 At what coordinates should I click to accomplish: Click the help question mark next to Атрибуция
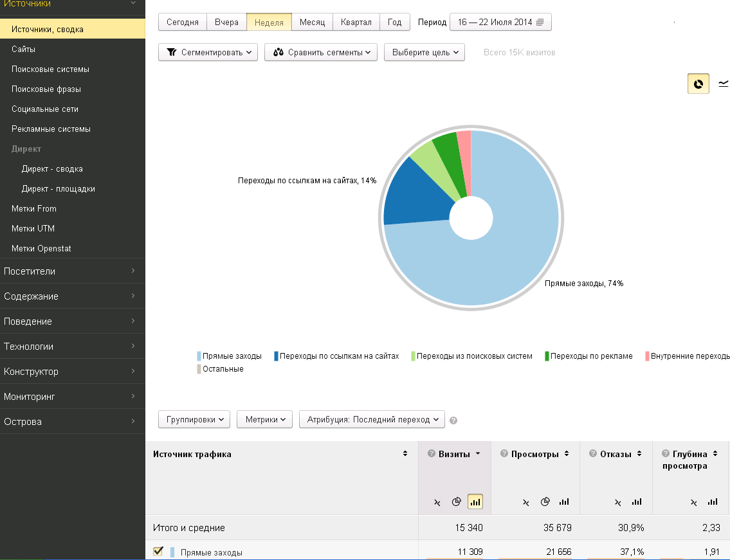click(453, 420)
